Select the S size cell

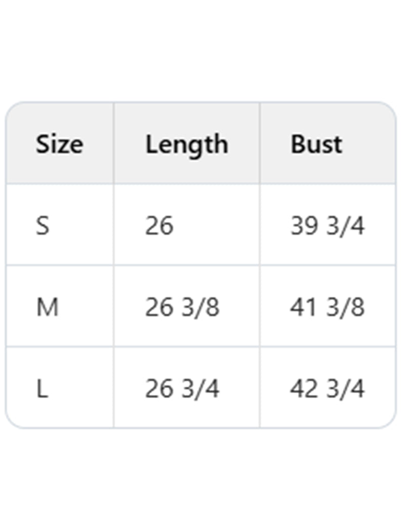tap(43, 225)
